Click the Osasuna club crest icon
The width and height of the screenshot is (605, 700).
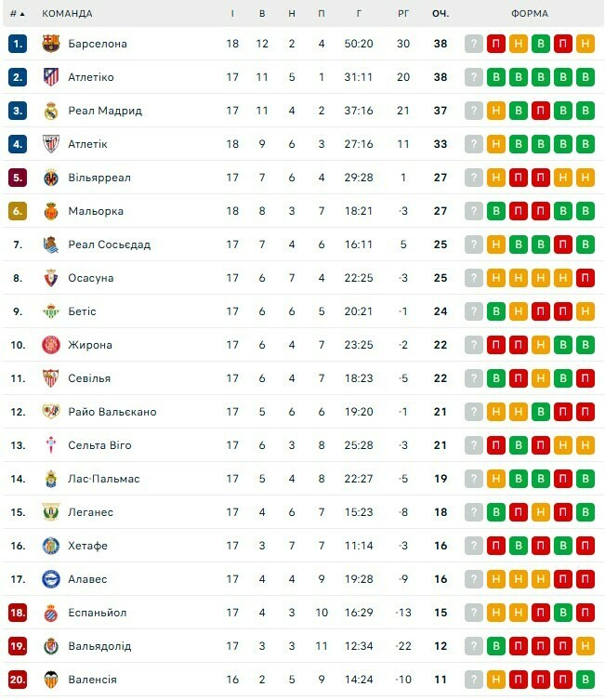(51, 278)
